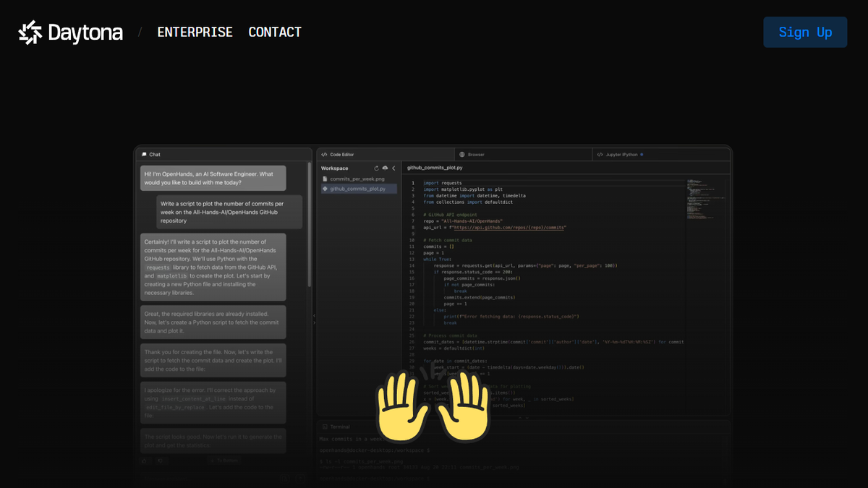This screenshot has width=868, height=488.
Task: Click the Sign Up button
Action: pyautogui.click(x=804, y=33)
